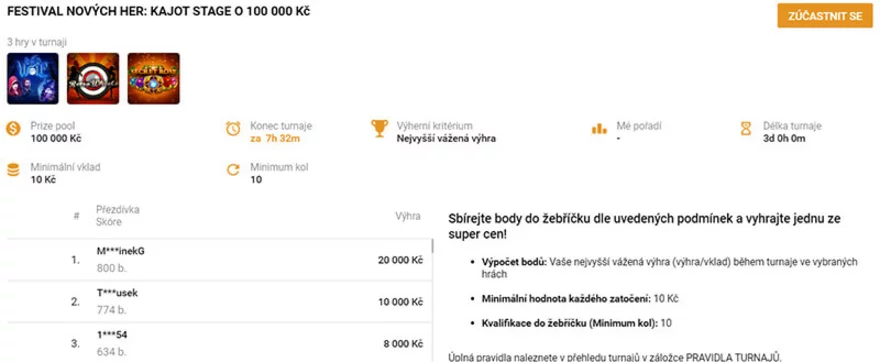
Task: Click the Prize pool dollar coin icon
Action: pyautogui.click(x=13, y=129)
